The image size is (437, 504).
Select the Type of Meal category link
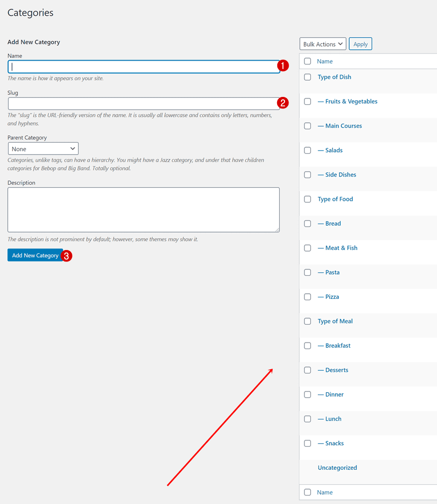pyautogui.click(x=335, y=321)
